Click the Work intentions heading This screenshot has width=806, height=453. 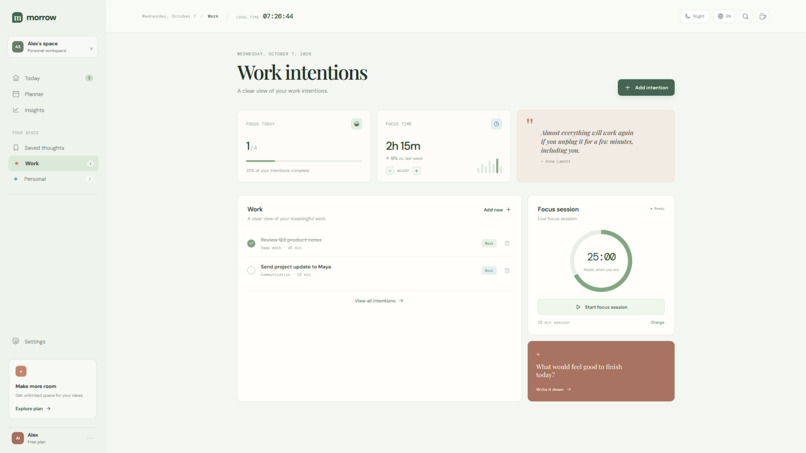[302, 73]
